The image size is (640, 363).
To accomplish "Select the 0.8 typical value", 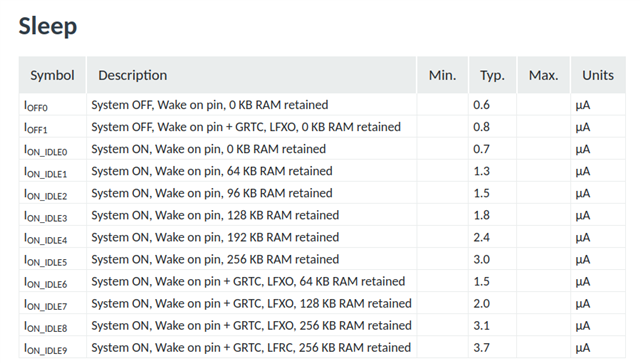I will (x=481, y=127).
